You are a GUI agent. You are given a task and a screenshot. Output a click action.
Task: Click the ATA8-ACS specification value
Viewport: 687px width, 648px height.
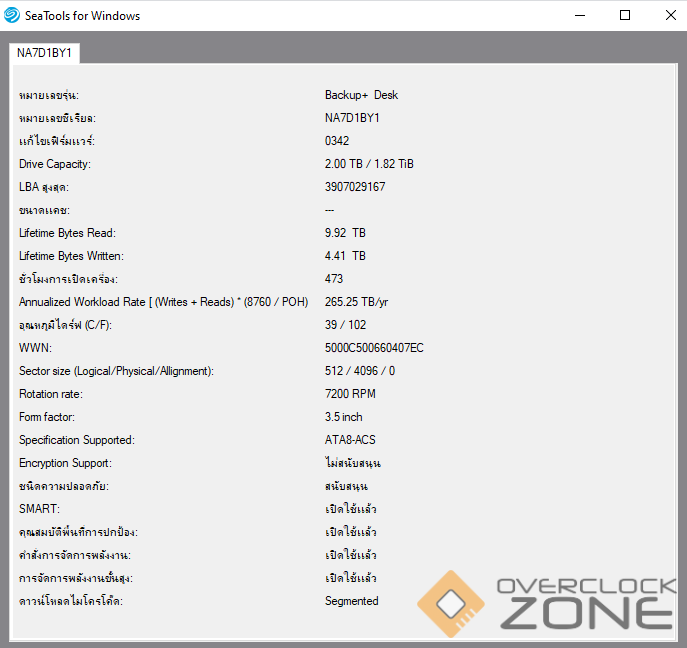click(x=350, y=440)
